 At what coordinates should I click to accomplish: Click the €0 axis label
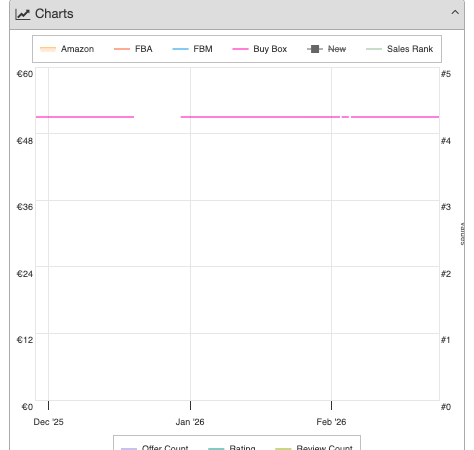click(27, 407)
